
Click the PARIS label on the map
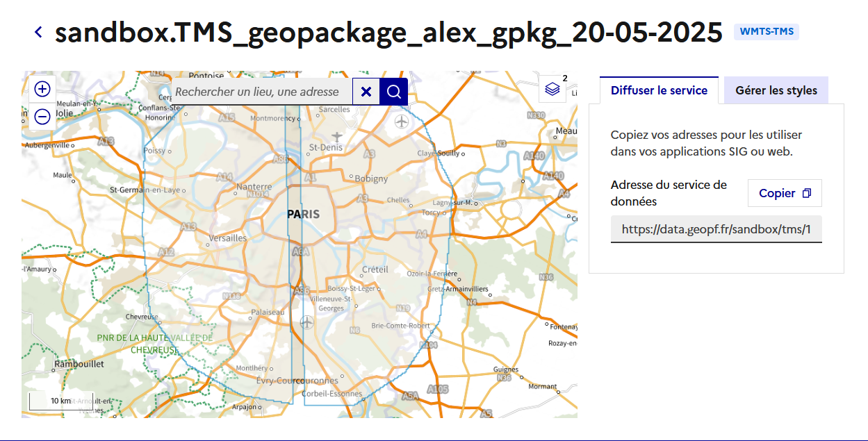tap(304, 213)
